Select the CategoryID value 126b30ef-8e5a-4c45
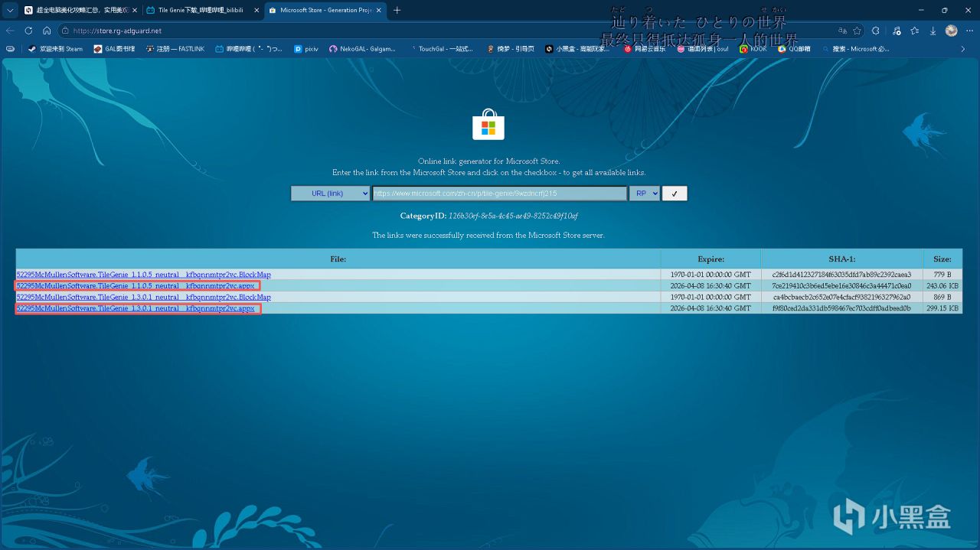This screenshot has width=980, height=550. (513, 216)
